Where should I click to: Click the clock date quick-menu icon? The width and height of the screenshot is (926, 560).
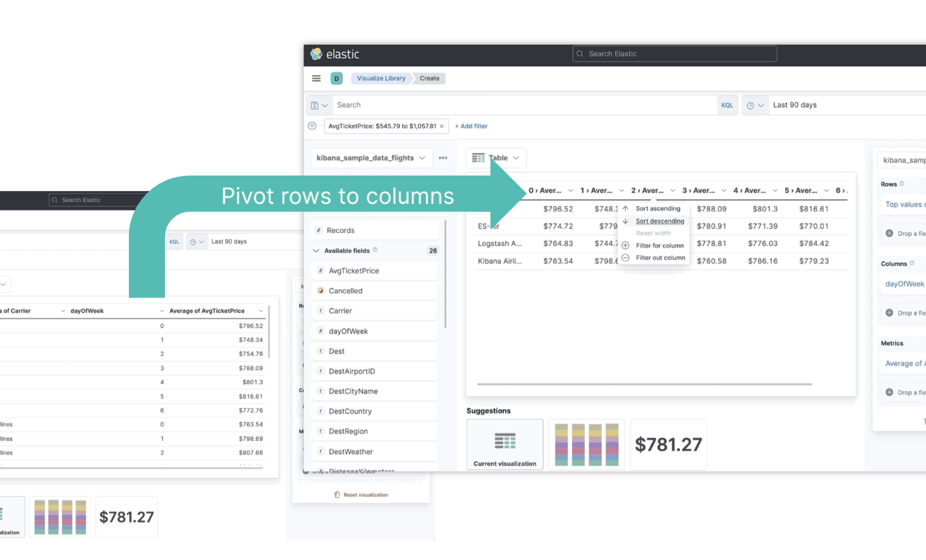click(755, 105)
